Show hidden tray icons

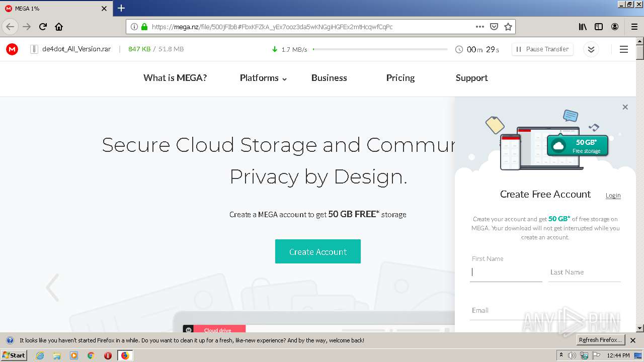pyautogui.click(x=561, y=355)
